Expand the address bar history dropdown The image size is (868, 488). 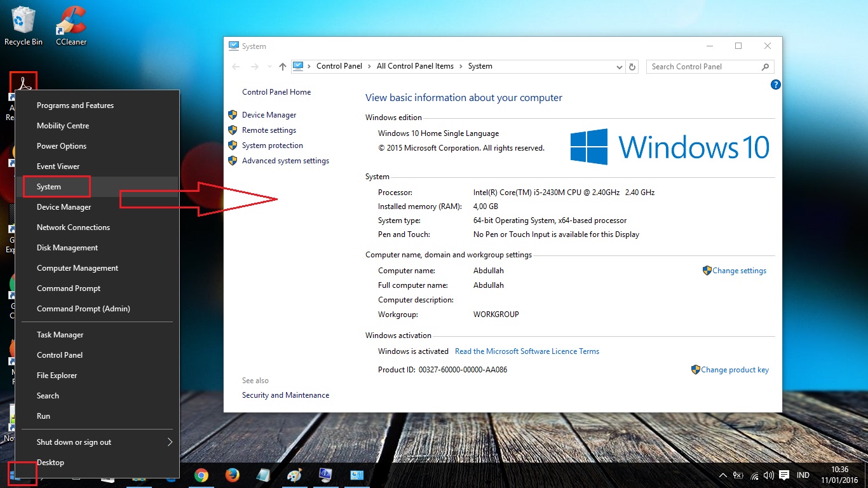pyautogui.click(x=620, y=67)
